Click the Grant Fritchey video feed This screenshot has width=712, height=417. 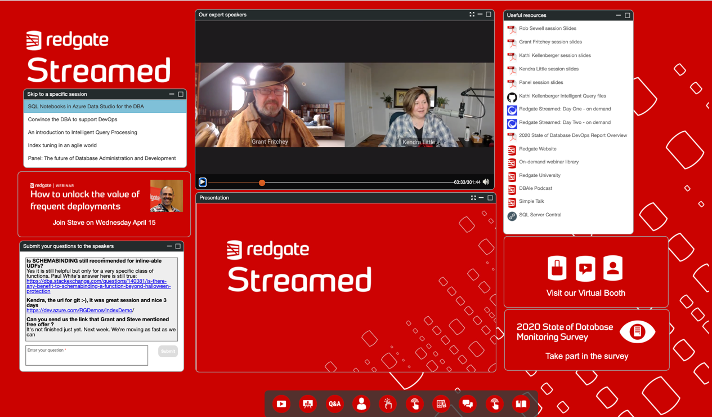(270, 105)
